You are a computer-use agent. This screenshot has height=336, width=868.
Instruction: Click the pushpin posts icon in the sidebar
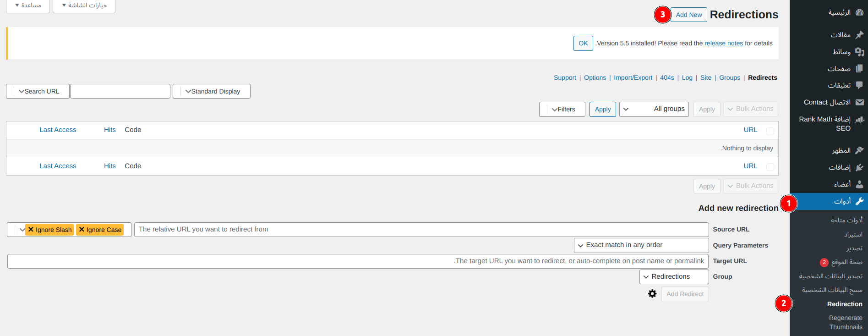click(x=859, y=35)
